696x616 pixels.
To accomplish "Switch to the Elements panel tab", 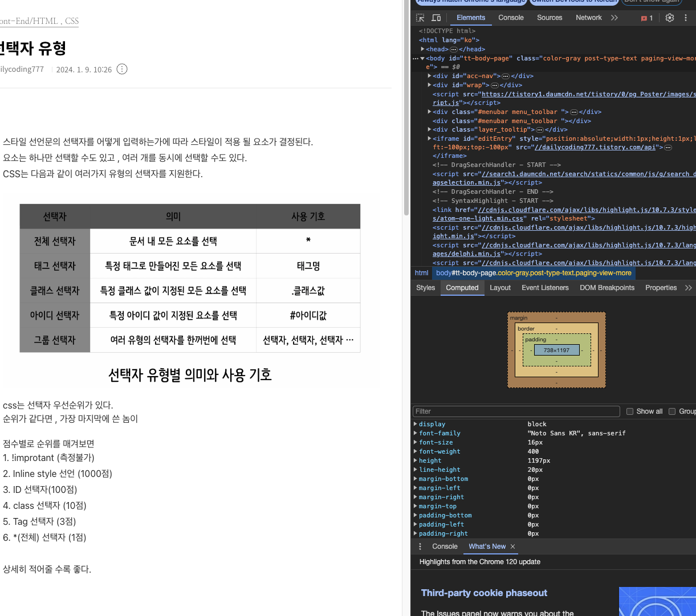I will [x=471, y=18].
